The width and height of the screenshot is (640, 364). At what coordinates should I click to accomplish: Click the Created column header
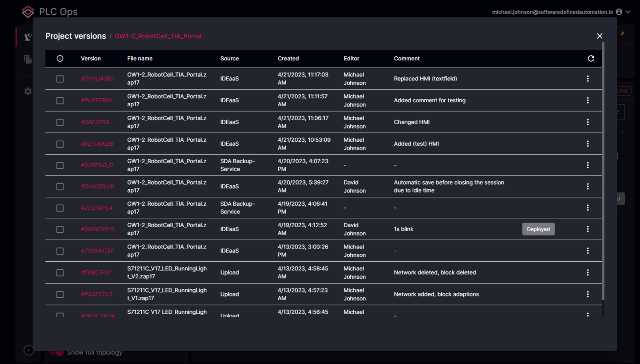[x=288, y=59]
